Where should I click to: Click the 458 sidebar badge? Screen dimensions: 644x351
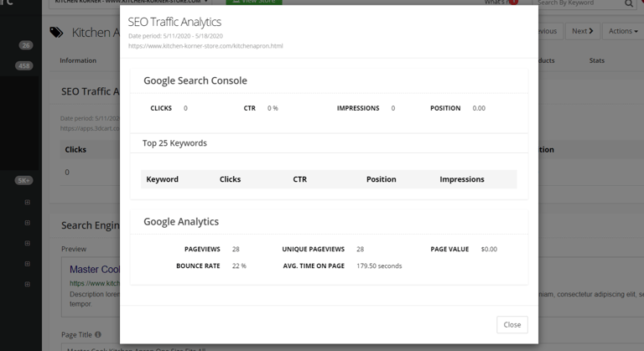24,65
